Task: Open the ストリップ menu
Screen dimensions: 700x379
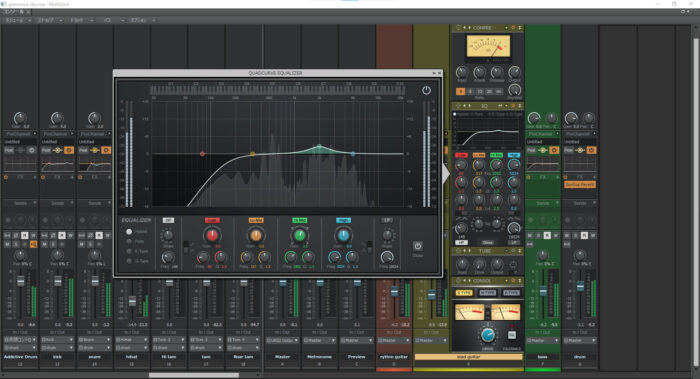Action: click(50, 20)
